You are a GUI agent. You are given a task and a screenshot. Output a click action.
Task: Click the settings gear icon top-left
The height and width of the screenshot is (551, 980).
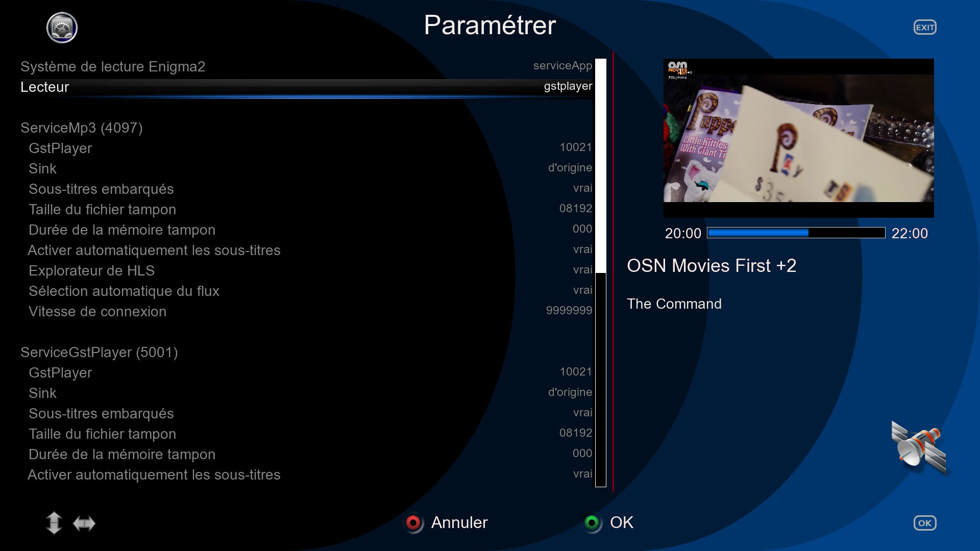62,28
